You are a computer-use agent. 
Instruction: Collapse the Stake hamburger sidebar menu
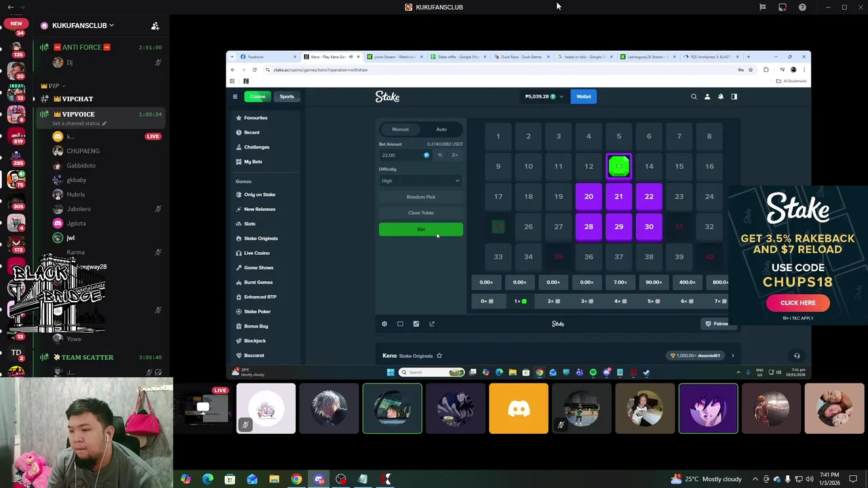coord(235,97)
